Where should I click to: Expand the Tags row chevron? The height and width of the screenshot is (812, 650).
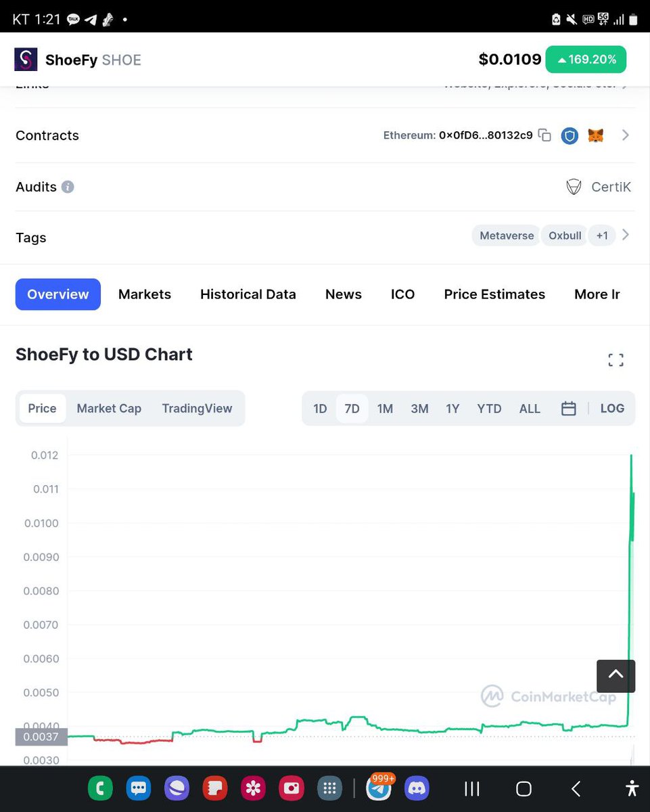pyautogui.click(x=626, y=235)
